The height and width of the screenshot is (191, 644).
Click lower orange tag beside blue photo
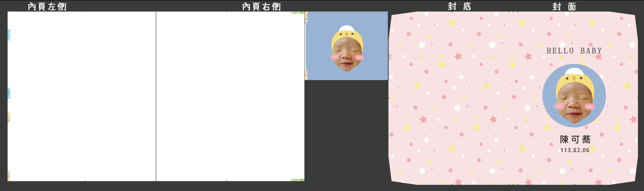pos(306,74)
